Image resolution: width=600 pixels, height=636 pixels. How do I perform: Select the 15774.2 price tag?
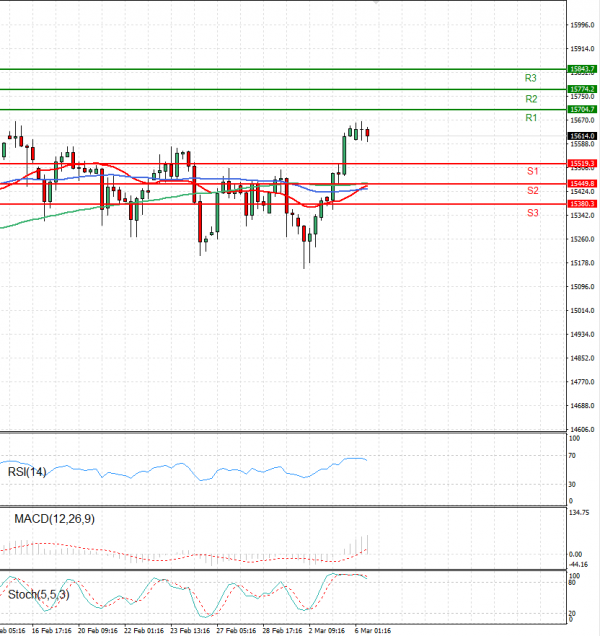[582, 89]
